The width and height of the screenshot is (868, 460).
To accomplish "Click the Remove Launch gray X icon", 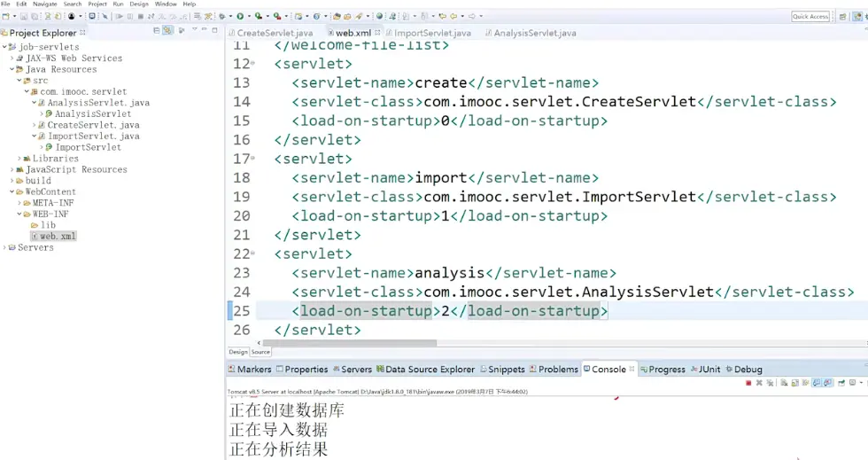I will 759,383.
